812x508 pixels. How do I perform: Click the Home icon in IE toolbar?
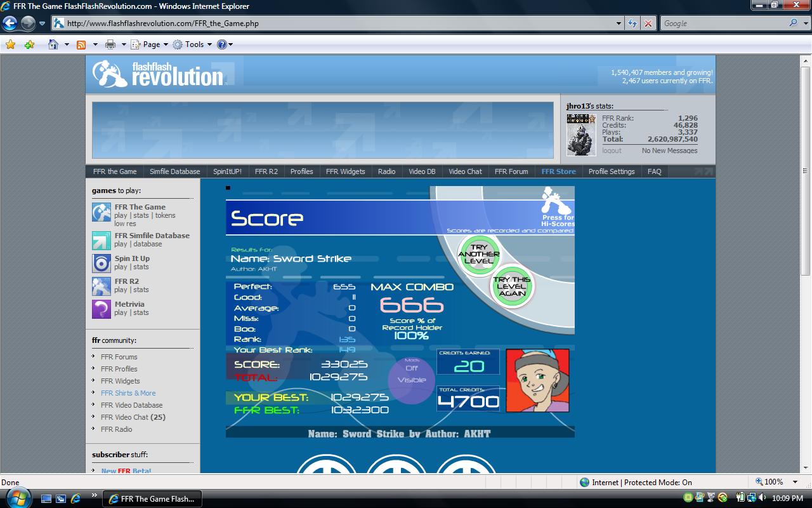[53, 44]
